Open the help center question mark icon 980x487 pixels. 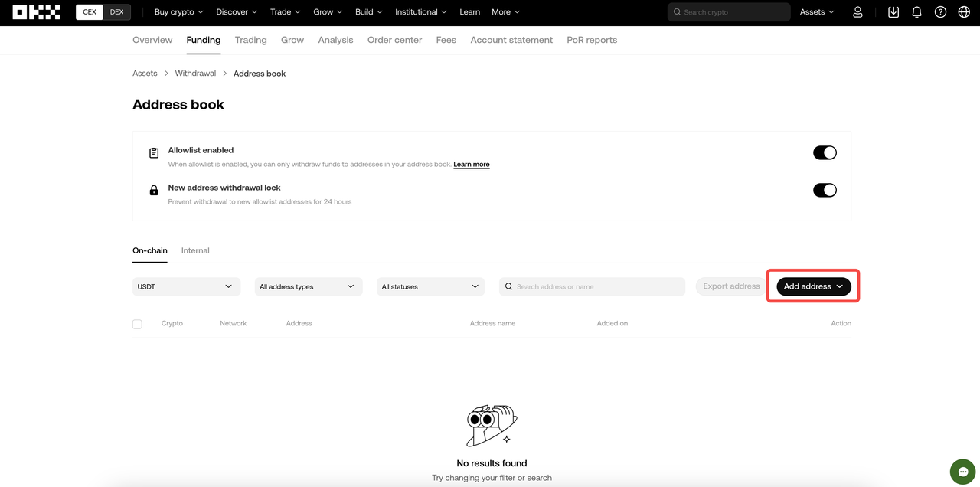(940, 11)
